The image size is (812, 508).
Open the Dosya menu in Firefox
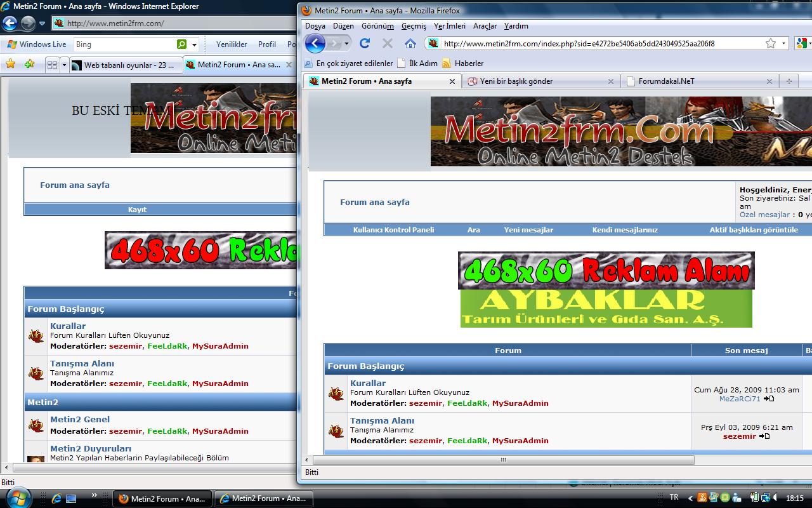point(315,26)
